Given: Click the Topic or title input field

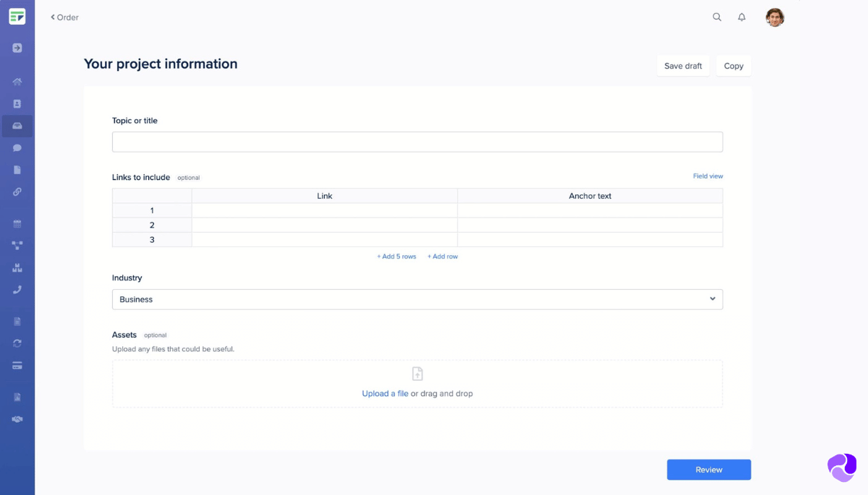Looking at the screenshot, I should (417, 142).
